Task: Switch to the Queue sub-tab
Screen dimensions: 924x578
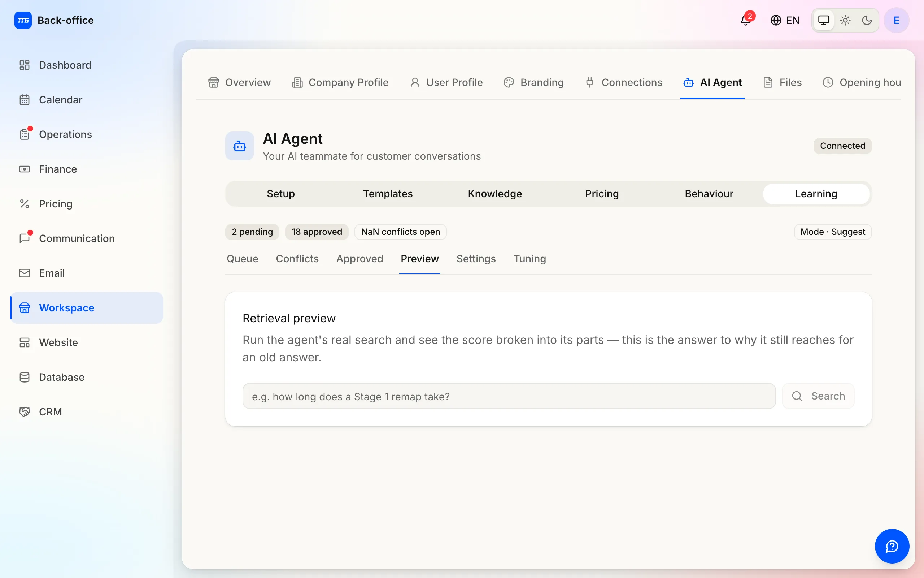Action: coord(243,259)
